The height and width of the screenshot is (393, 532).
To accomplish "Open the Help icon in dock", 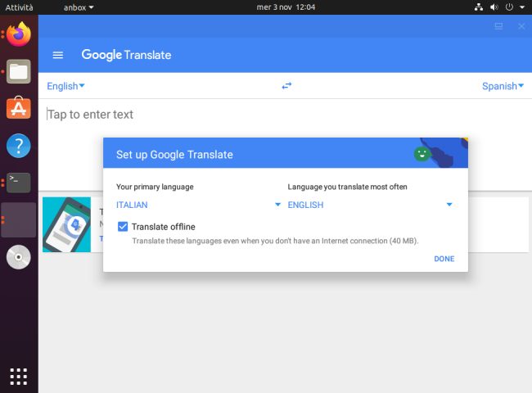I will tap(19, 146).
